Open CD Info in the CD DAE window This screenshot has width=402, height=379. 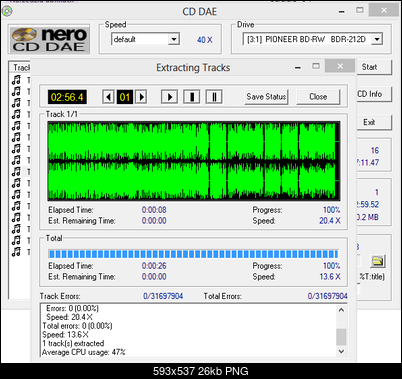(373, 94)
